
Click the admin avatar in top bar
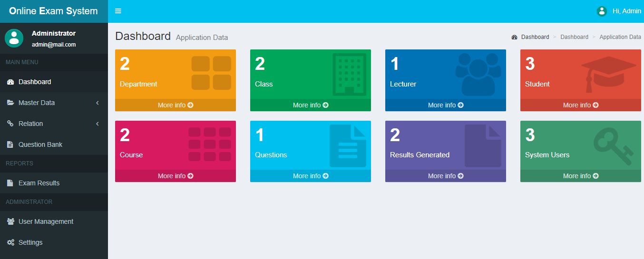(602, 11)
